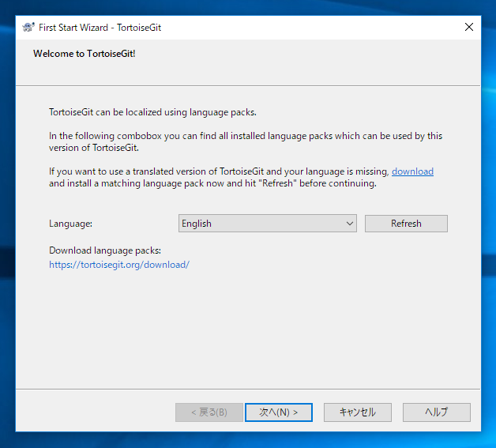This screenshot has height=448, width=496.
Task: Close the First Start Wizard window
Action: [469, 27]
